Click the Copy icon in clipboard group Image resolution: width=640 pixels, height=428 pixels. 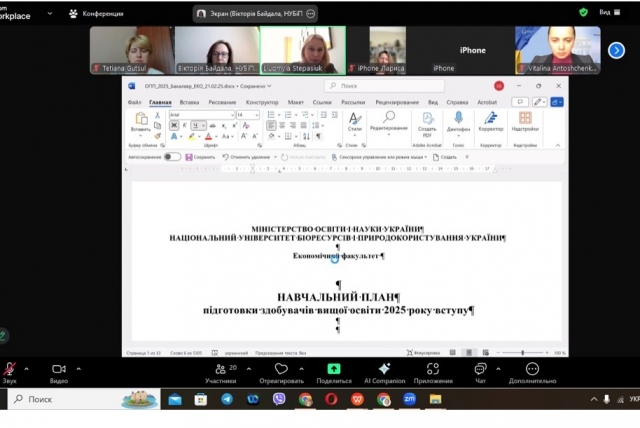(158, 126)
